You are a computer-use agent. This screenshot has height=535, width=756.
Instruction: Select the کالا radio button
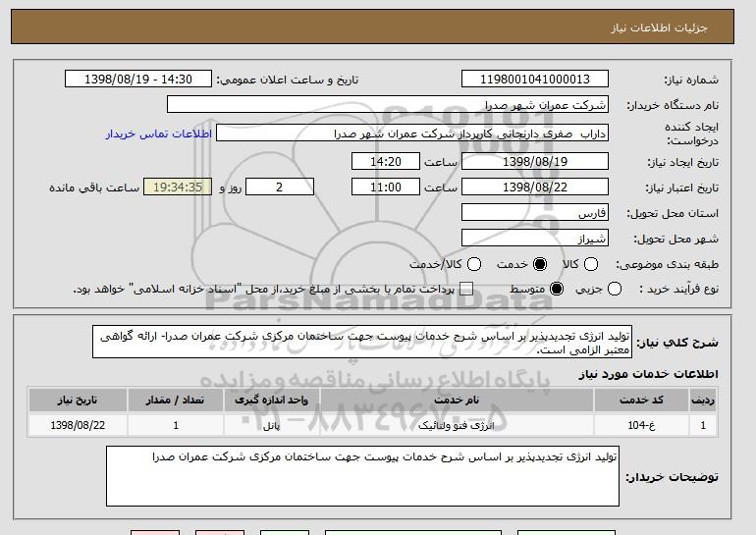(591, 264)
